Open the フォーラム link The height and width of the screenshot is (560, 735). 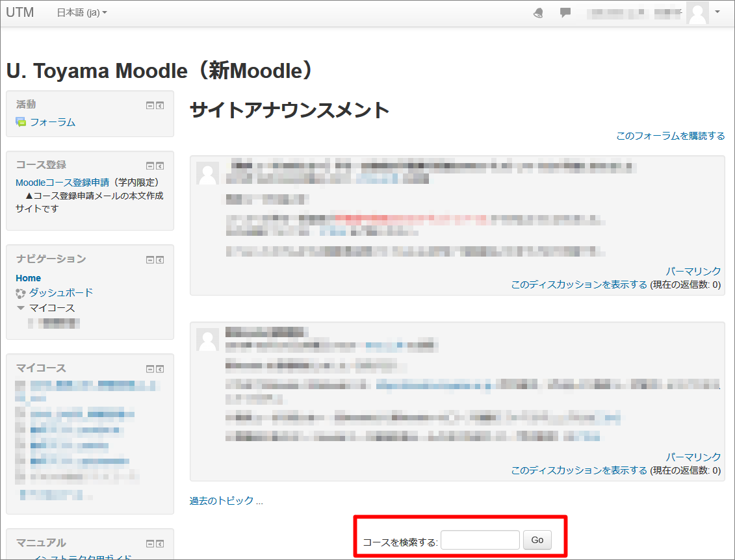53,122
